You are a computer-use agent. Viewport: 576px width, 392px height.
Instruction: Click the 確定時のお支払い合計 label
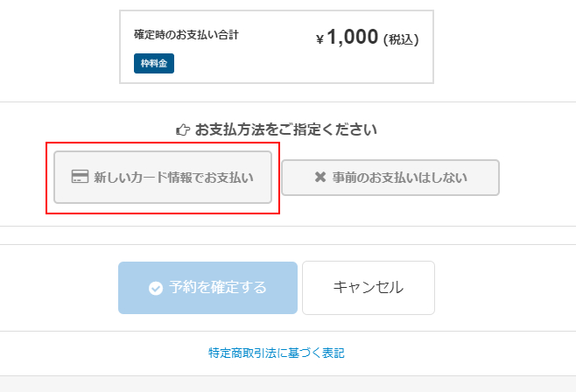click(186, 35)
